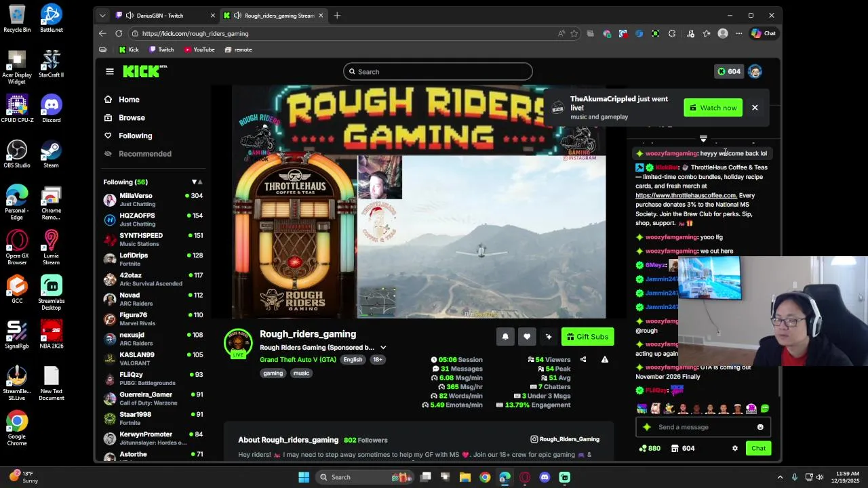The image size is (868, 488).
Task: Click the report warning triangle icon
Action: (x=605, y=359)
